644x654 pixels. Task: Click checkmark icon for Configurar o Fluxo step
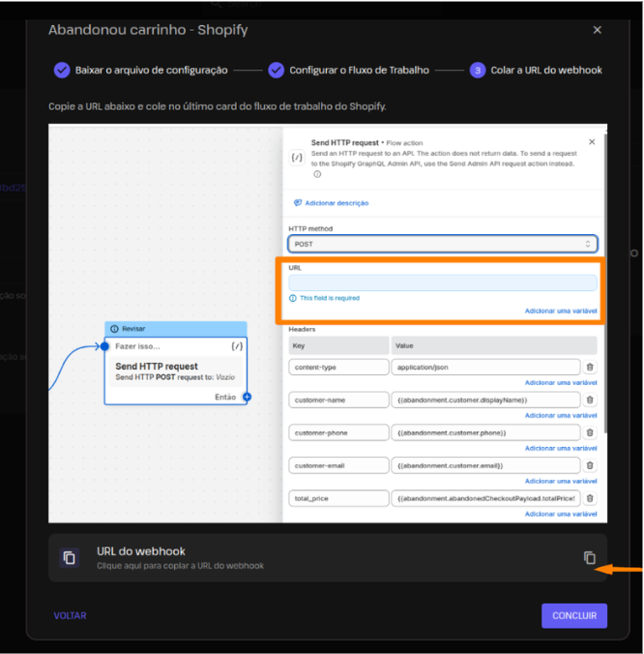coord(276,70)
